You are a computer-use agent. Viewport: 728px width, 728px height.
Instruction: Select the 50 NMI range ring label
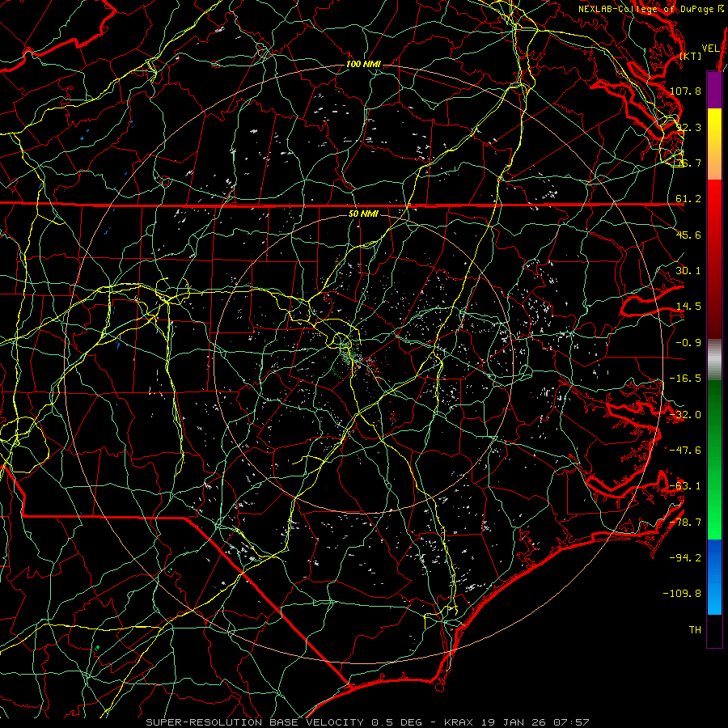point(363,214)
